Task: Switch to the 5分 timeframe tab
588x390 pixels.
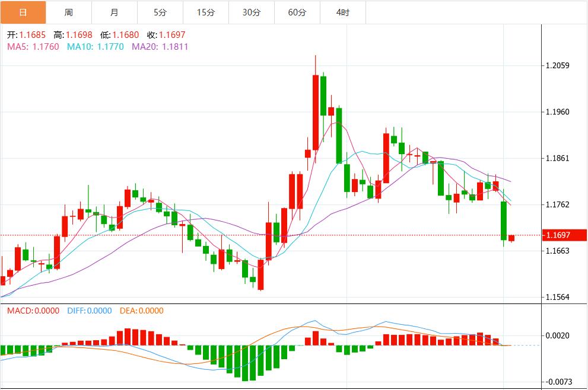Action: (160, 12)
